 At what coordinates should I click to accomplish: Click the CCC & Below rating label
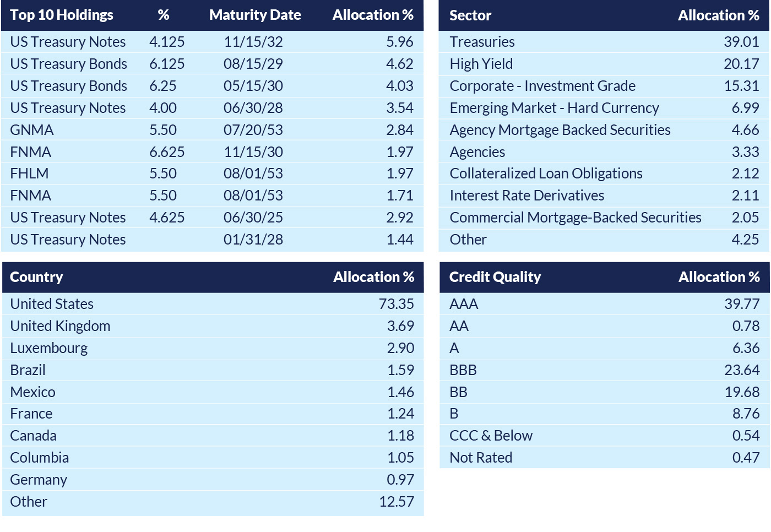tap(491, 436)
